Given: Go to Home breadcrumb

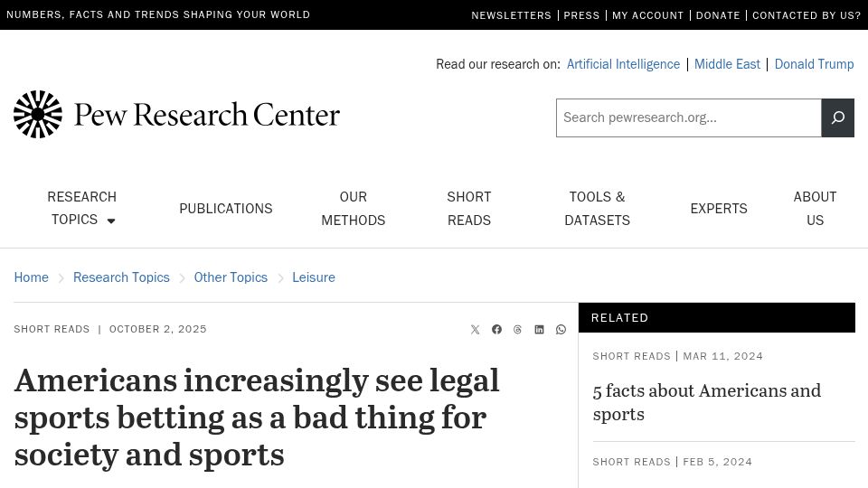Looking at the screenshot, I should tap(31, 277).
